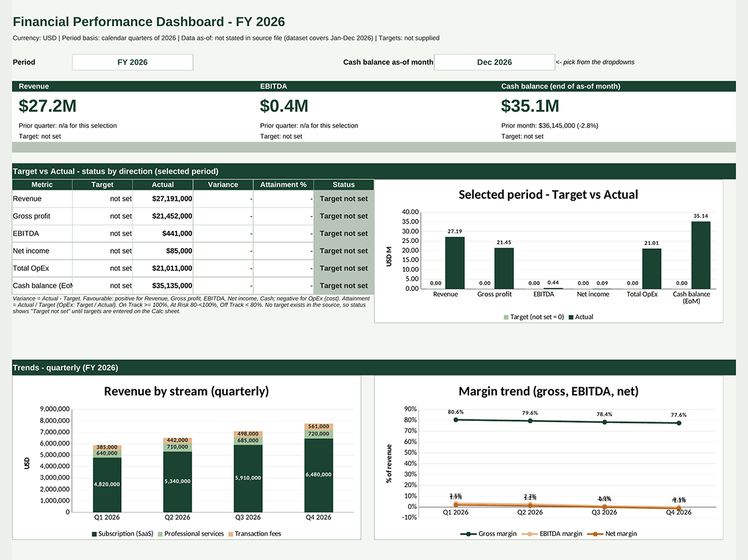Select the Trends - quarterly section header
Screen dimensions: 748x560
[x=374, y=368]
